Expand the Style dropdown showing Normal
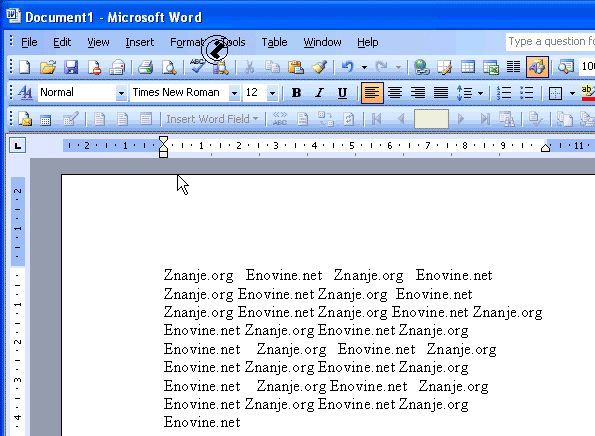The image size is (595, 436). pyautogui.click(x=121, y=93)
